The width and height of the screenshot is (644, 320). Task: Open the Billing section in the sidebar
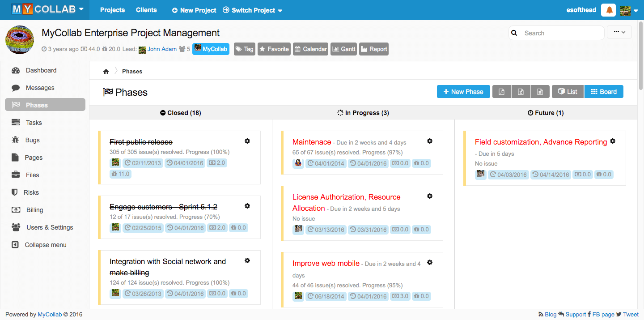[x=34, y=209]
